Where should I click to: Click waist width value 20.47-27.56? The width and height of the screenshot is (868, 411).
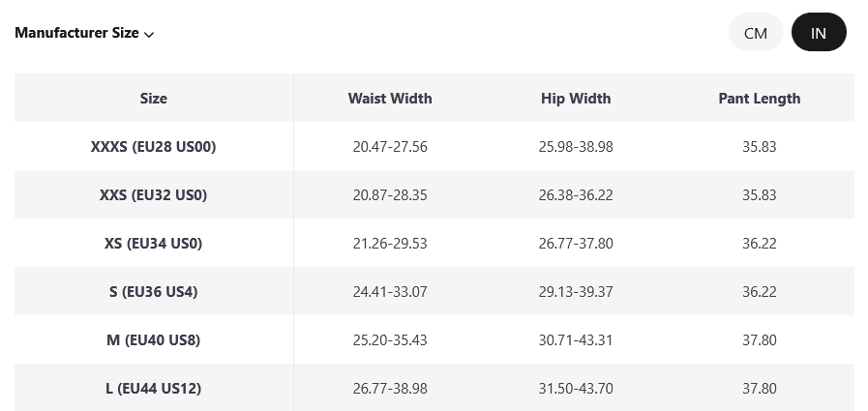click(x=390, y=147)
